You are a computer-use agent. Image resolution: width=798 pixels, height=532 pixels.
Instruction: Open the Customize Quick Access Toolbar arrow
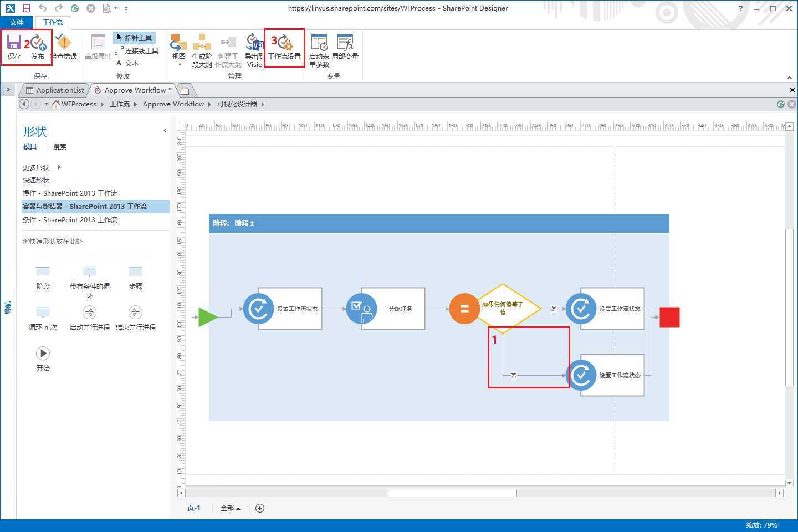(x=126, y=9)
